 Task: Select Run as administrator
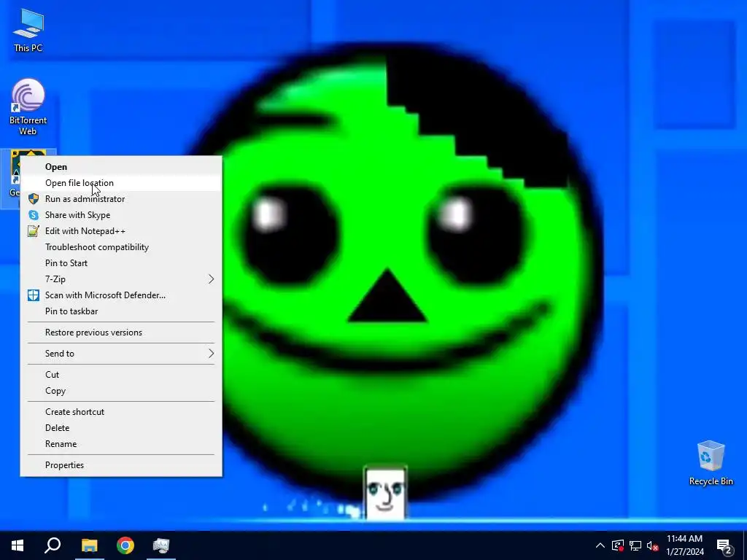point(121,199)
